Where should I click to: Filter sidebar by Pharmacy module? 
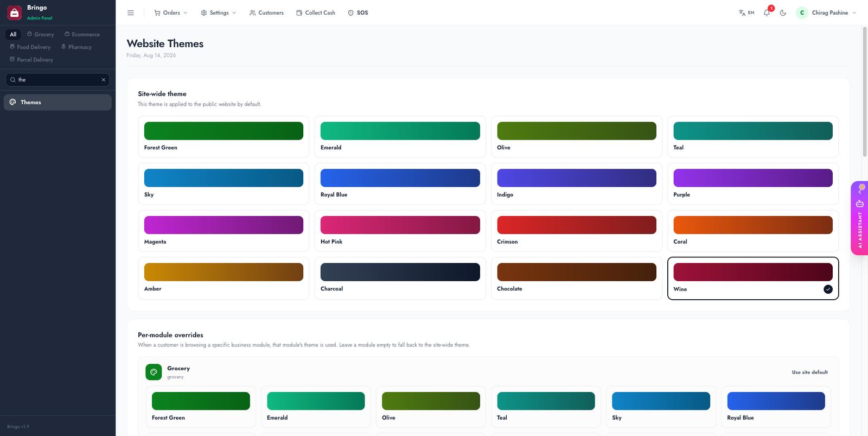tap(76, 47)
